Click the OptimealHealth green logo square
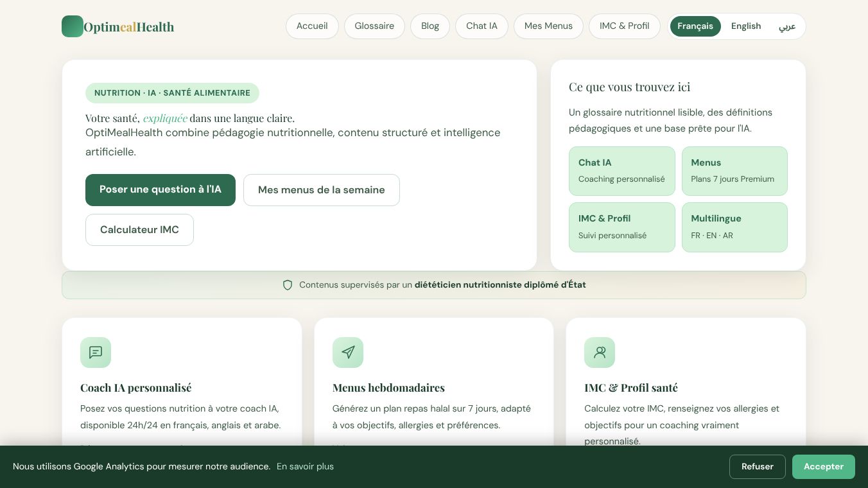 pos(73,26)
